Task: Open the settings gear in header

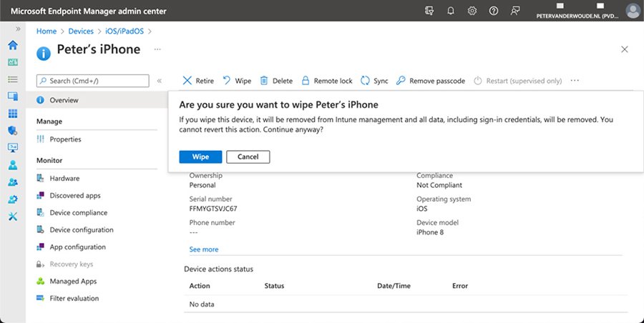Action: pos(472,11)
